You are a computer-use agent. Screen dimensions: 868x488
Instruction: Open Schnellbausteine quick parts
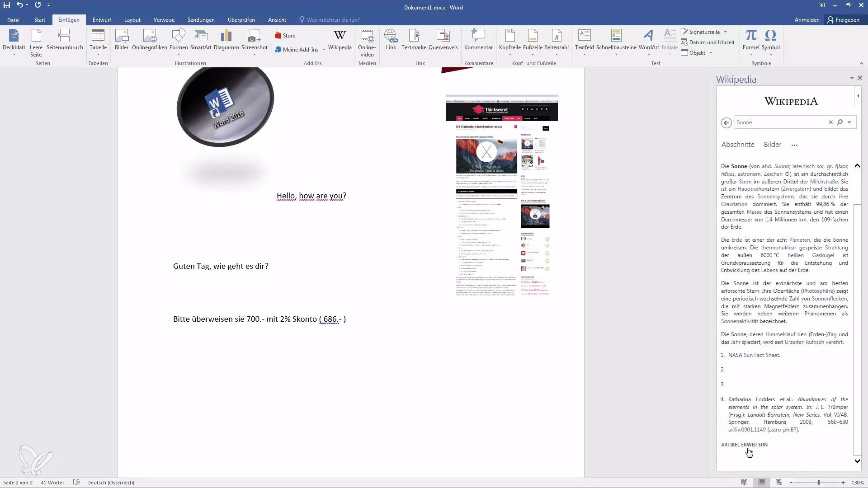616,42
